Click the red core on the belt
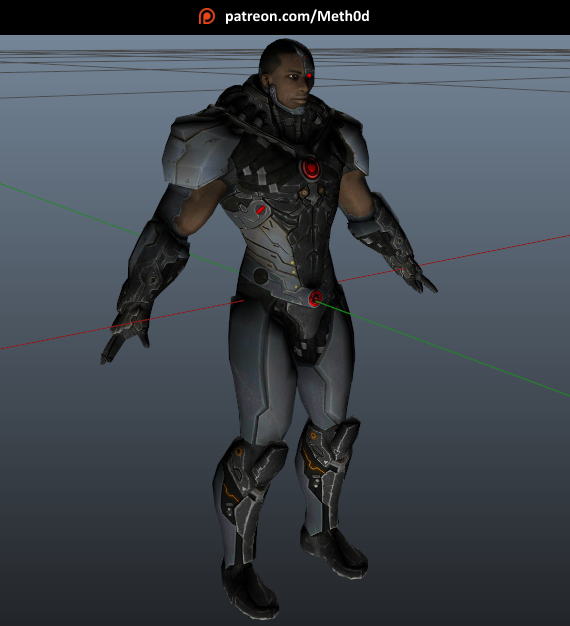The width and height of the screenshot is (570, 626). pos(315,298)
